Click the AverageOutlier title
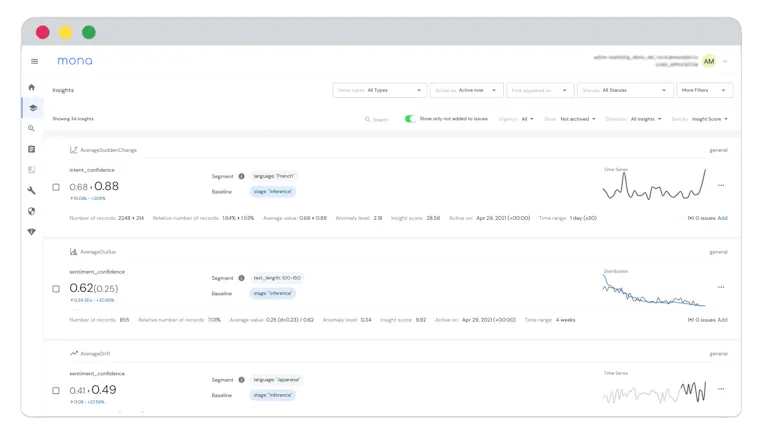 [98, 252]
